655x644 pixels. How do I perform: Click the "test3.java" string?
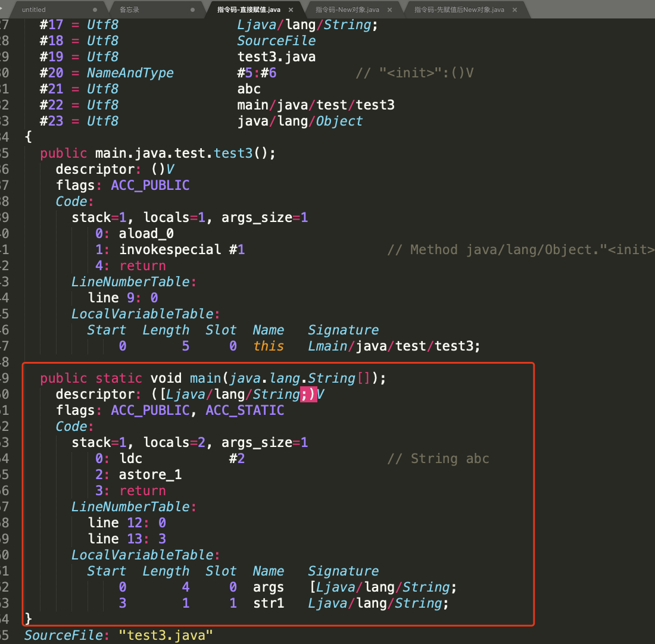pyautogui.click(x=166, y=635)
